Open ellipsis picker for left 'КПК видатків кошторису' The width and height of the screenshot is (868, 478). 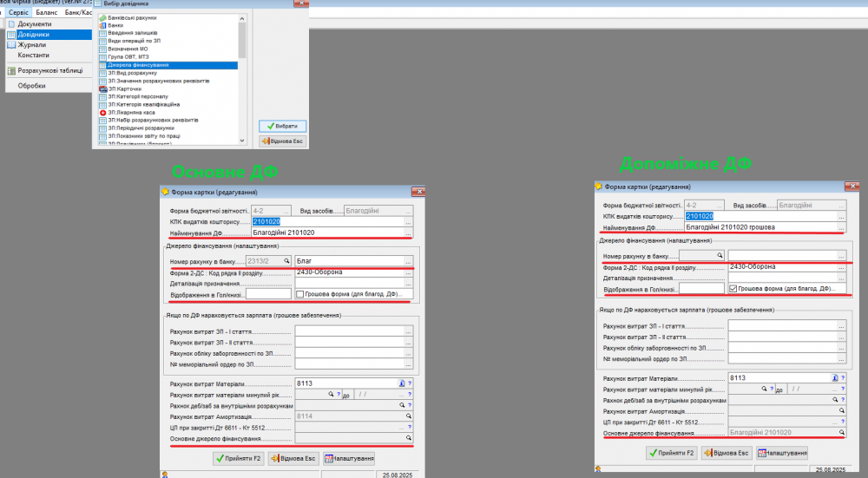[x=408, y=222]
